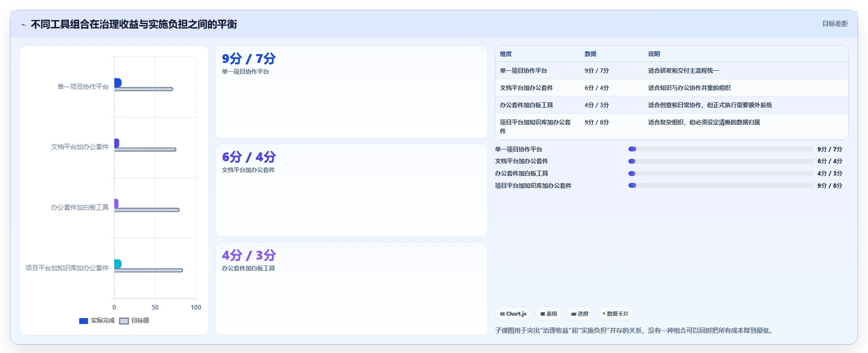
Task: Click the 维度 column header
Action: (506, 54)
